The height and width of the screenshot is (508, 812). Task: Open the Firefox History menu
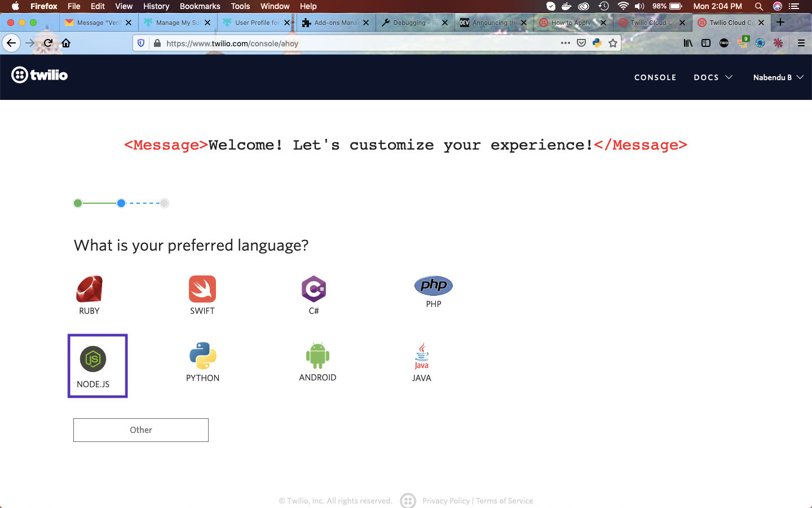(x=156, y=6)
